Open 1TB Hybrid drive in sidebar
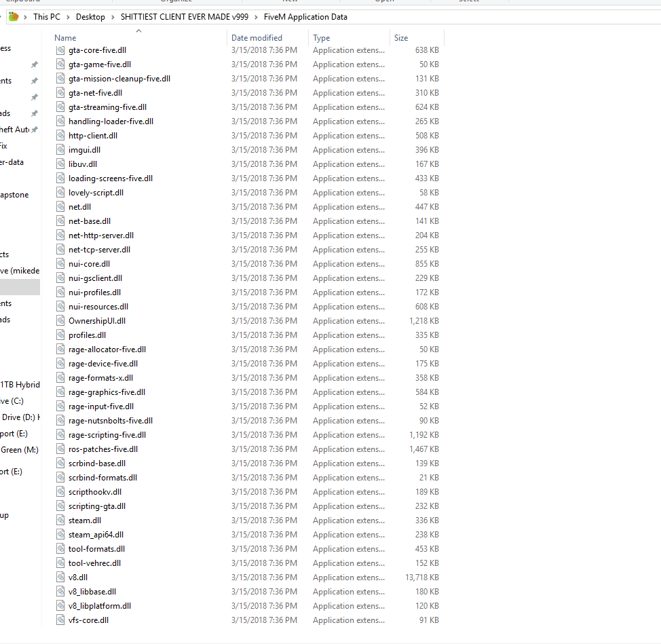This screenshot has width=661, height=644. [20, 384]
